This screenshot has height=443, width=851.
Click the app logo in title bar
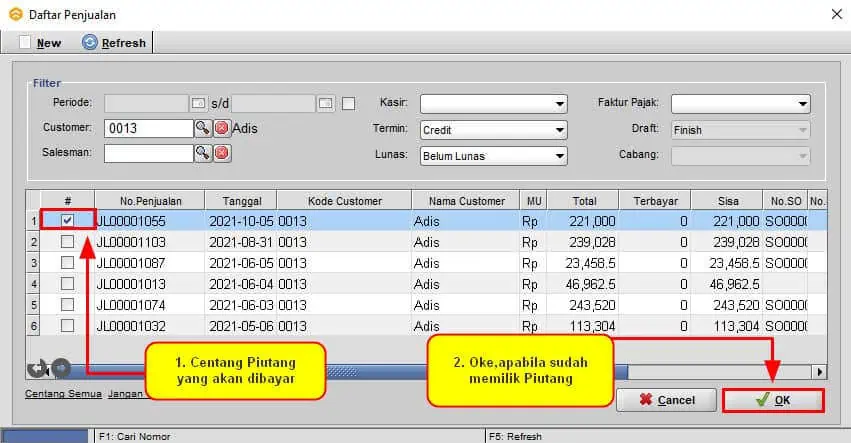(16, 14)
